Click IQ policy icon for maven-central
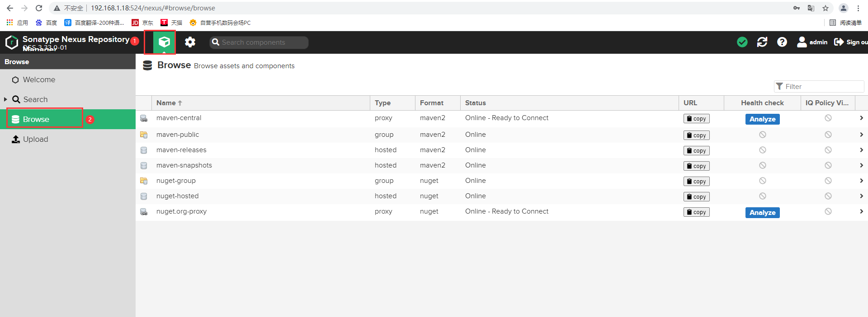Image resolution: width=868 pixels, height=317 pixels. point(828,118)
